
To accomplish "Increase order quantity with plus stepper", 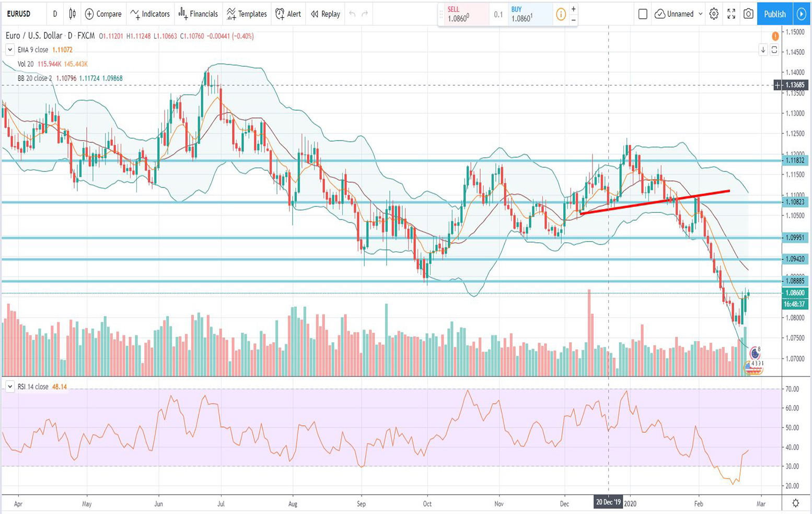I will [x=573, y=9].
